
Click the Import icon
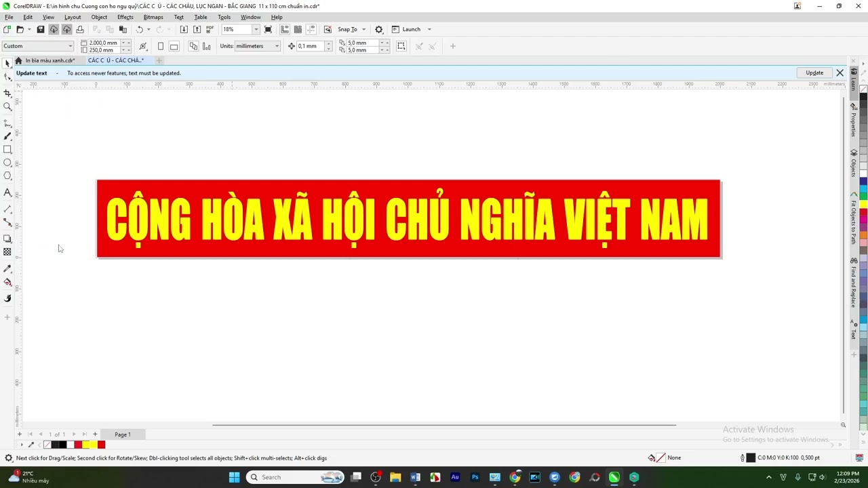click(x=184, y=29)
